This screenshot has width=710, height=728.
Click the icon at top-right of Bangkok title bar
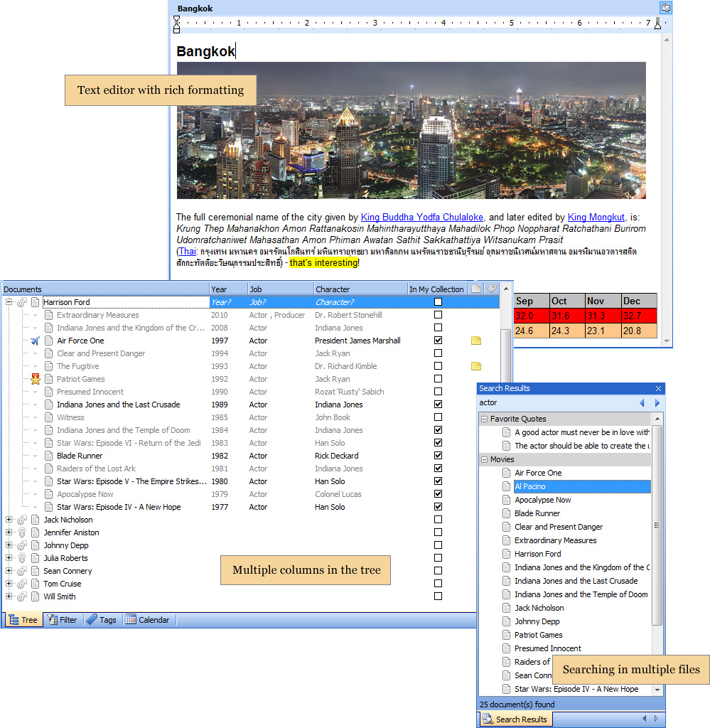point(665,8)
